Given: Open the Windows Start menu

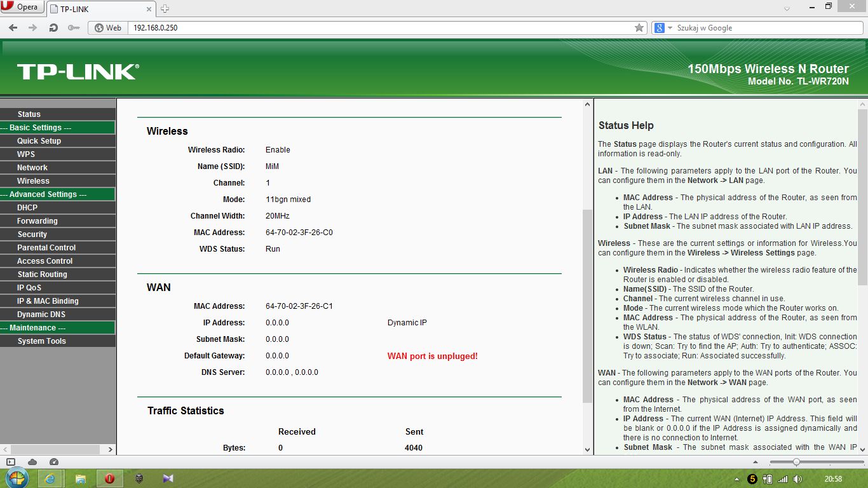Looking at the screenshot, I should tap(17, 478).
